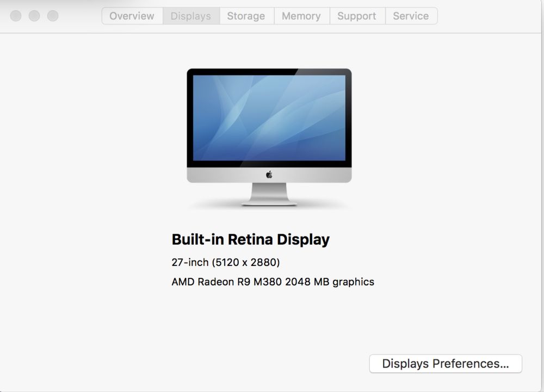Switch to the Overview tab

[x=132, y=16]
